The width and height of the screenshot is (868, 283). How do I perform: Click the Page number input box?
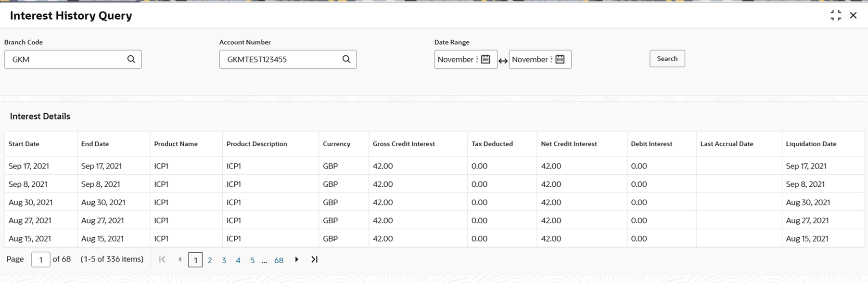(x=41, y=260)
